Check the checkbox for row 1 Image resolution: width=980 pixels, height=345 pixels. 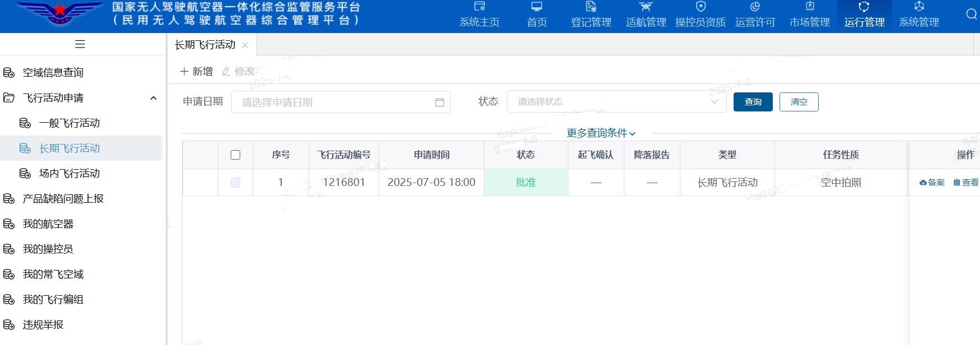pyautogui.click(x=235, y=183)
